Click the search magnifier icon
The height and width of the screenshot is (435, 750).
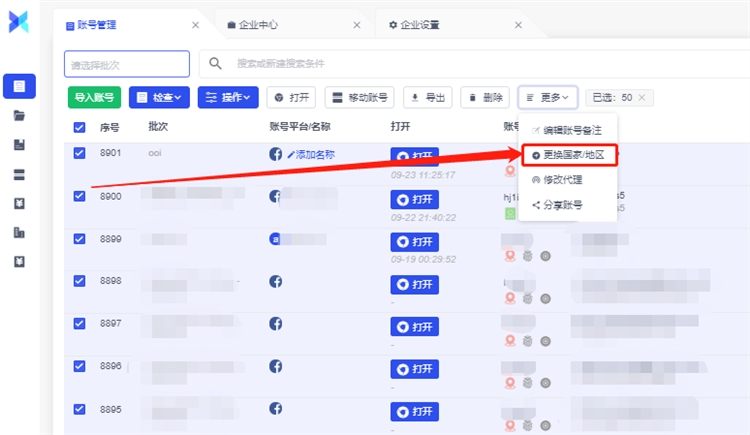[215, 63]
